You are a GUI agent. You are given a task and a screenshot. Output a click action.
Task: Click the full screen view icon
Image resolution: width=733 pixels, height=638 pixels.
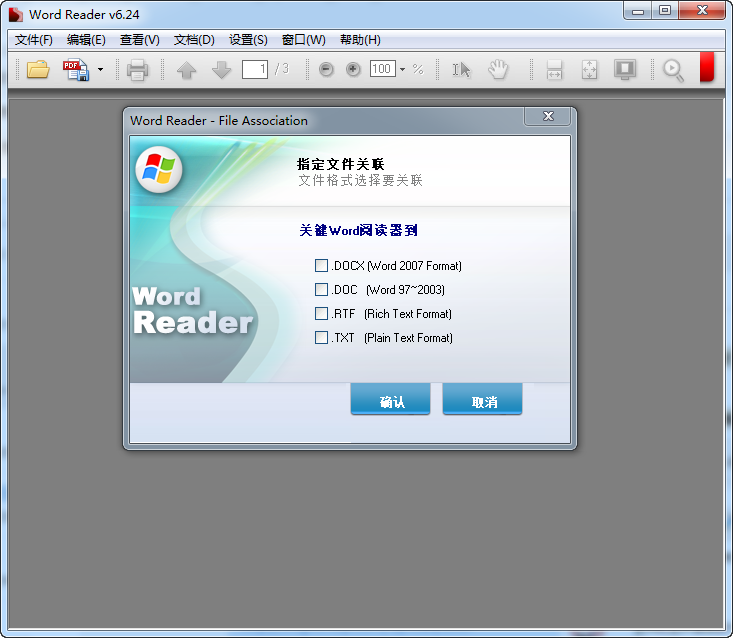625,69
